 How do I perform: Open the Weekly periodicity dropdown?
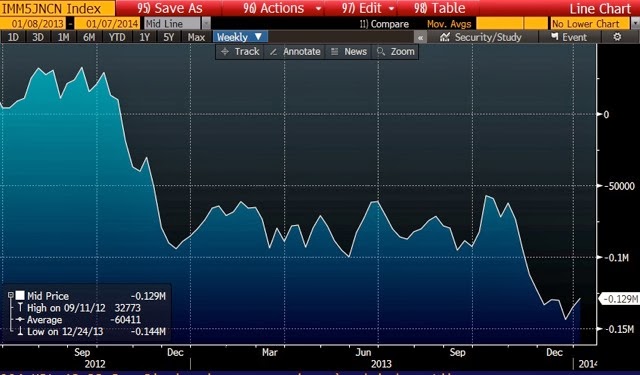[240, 37]
